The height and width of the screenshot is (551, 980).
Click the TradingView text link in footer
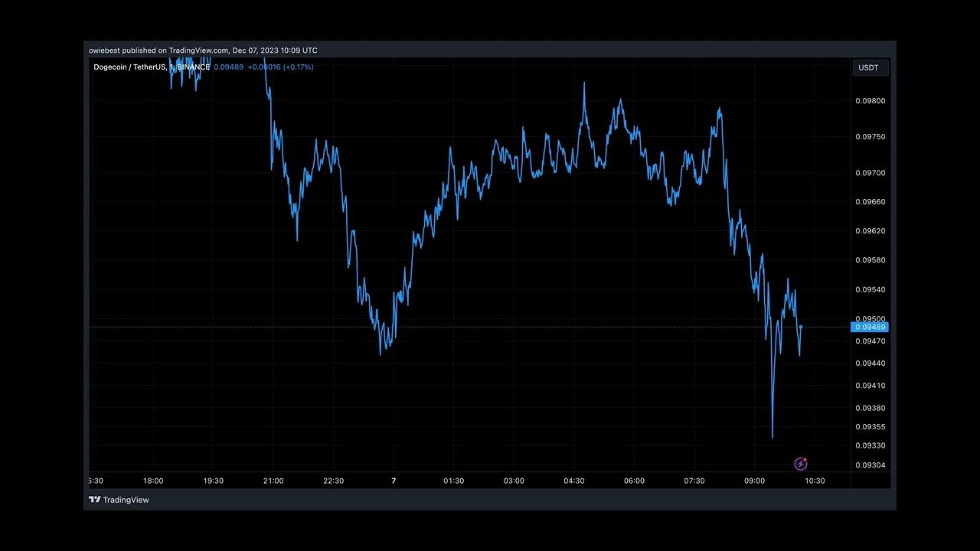coord(126,500)
